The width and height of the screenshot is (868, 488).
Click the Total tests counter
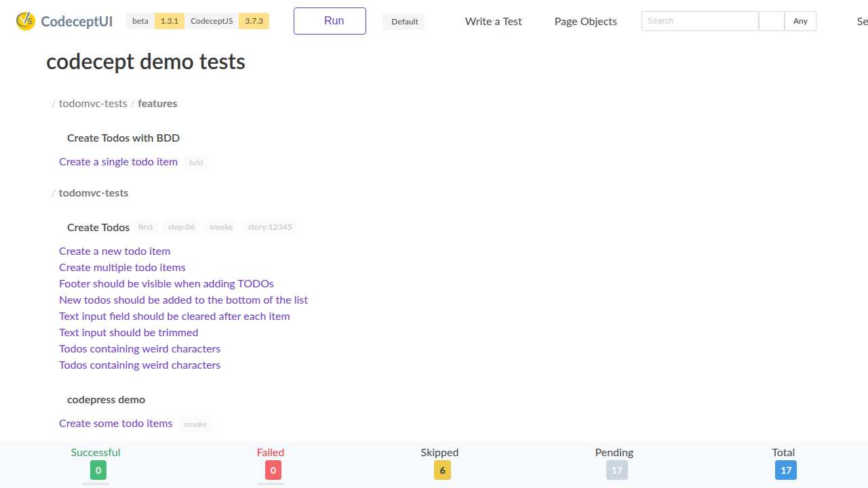[x=785, y=470]
